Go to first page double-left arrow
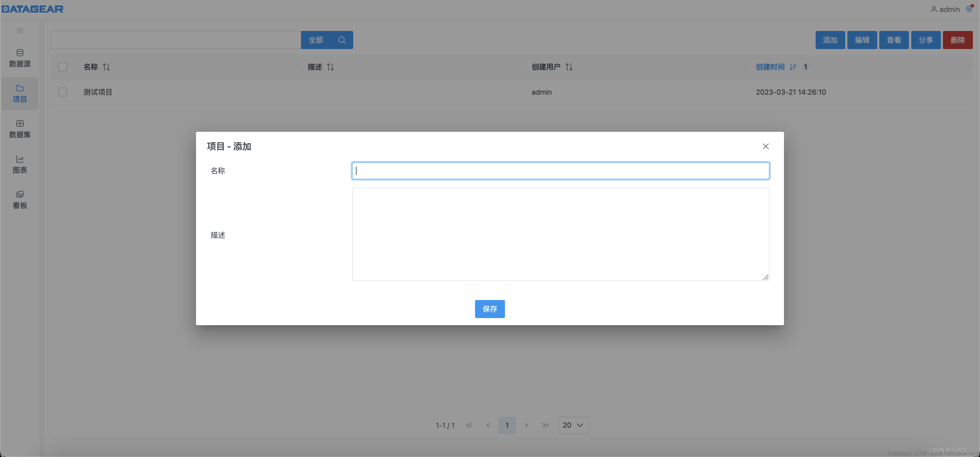This screenshot has height=457, width=980. (469, 425)
